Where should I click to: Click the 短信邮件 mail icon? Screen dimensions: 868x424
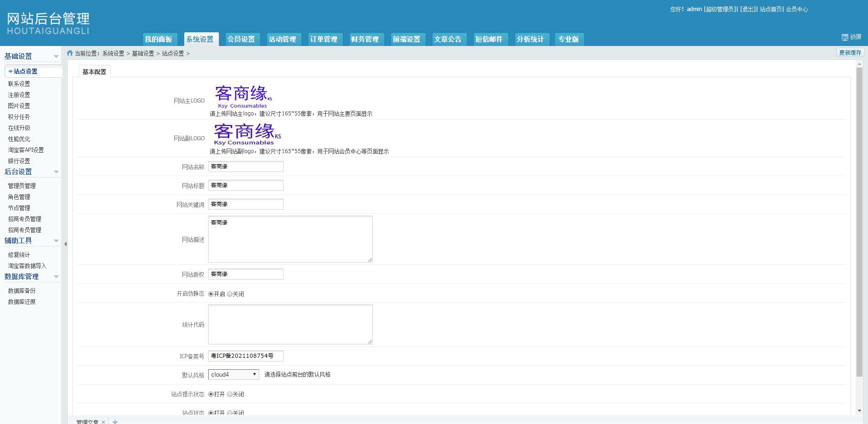[490, 39]
